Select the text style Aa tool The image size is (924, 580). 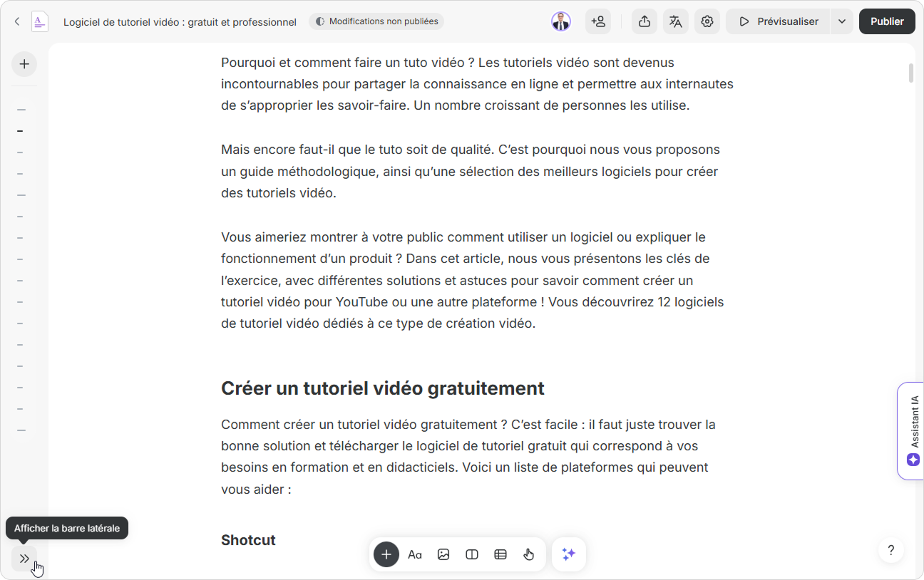point(415,554)
